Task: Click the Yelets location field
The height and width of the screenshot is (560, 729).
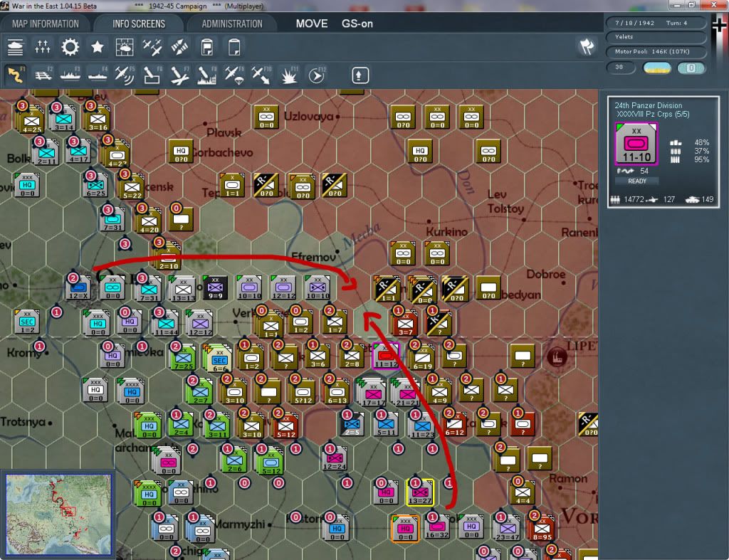Action: [656, 37]
